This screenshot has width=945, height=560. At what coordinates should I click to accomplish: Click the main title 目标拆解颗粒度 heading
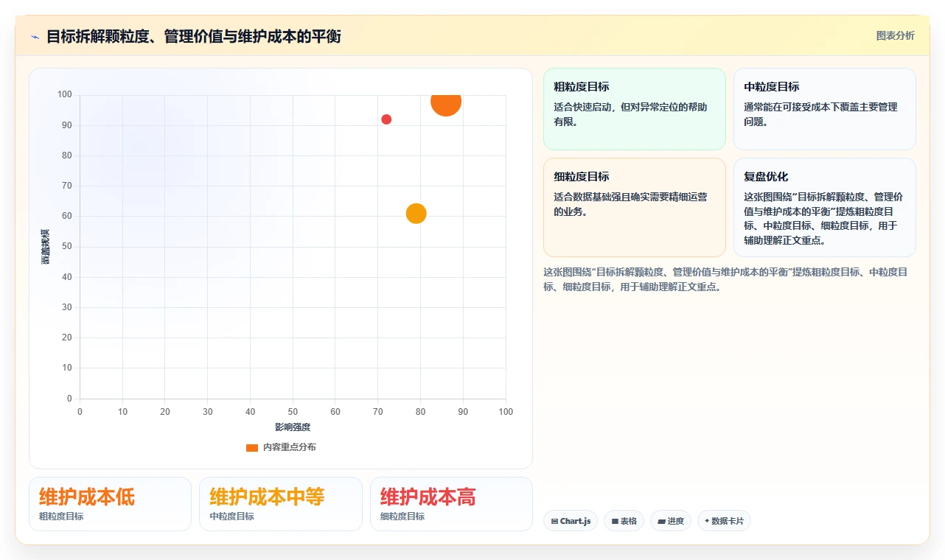[x=193, y=36]
